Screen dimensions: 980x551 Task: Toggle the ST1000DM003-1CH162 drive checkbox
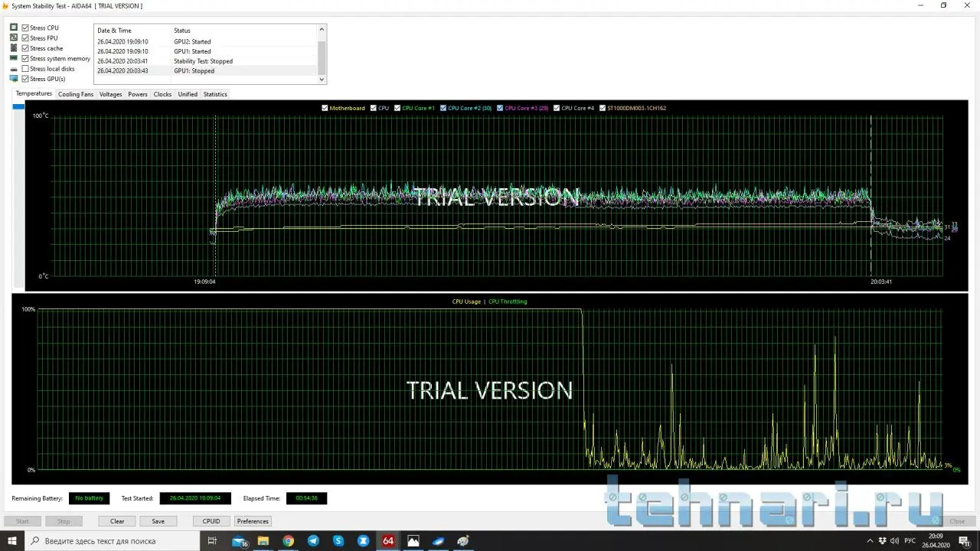(x=603, y=108)
